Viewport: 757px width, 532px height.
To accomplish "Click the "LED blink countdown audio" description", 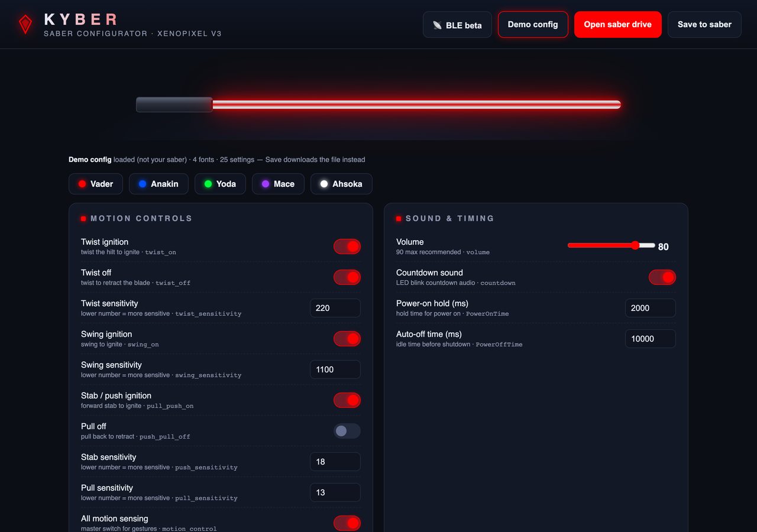I will point(436,283).
